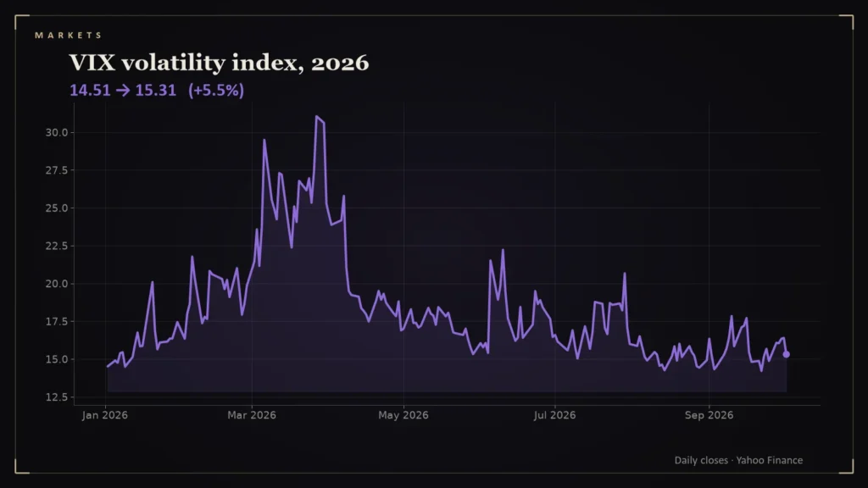868x488 pixels.
Task: Click the MARKETS section label
Action: point(68,36)
